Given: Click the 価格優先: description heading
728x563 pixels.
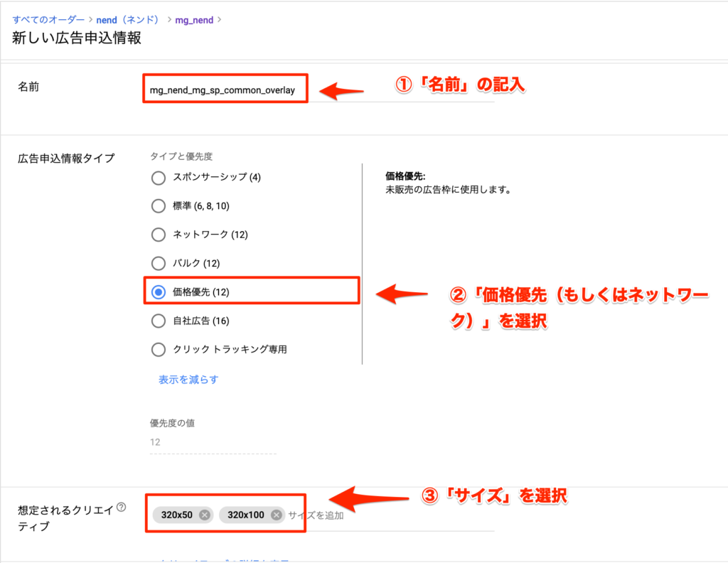Looking at the screenshot, I should pyautogui.click(x=405, y=176).
